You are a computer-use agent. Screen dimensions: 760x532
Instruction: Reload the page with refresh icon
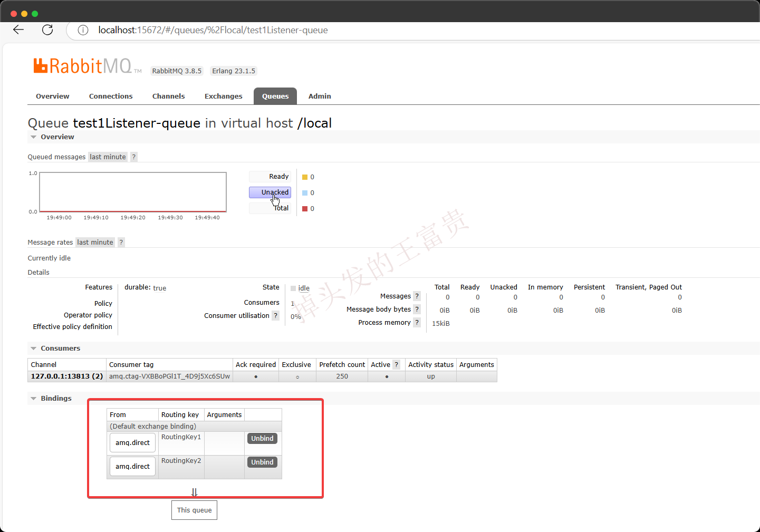tap(47, 30)
